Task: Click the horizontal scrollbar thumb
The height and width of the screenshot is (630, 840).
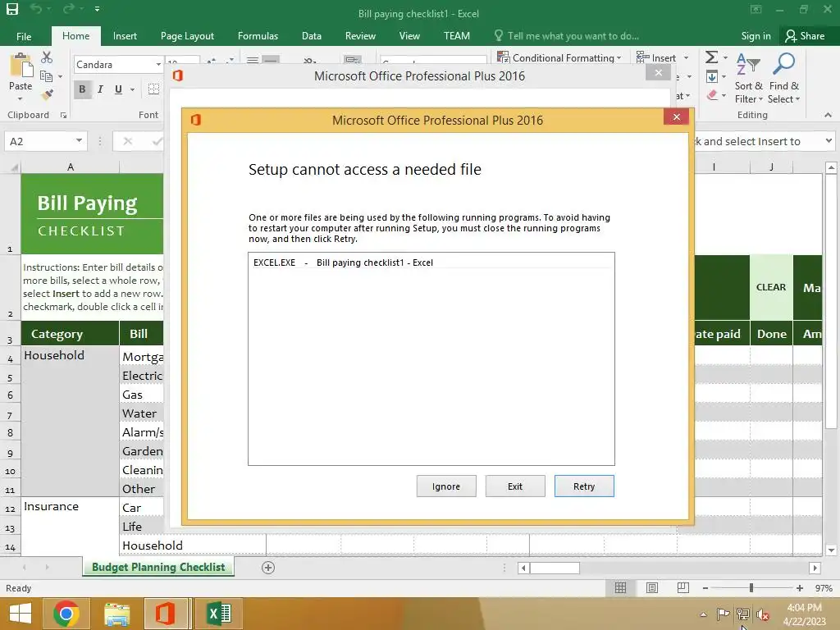Action: tap(555, 568)
